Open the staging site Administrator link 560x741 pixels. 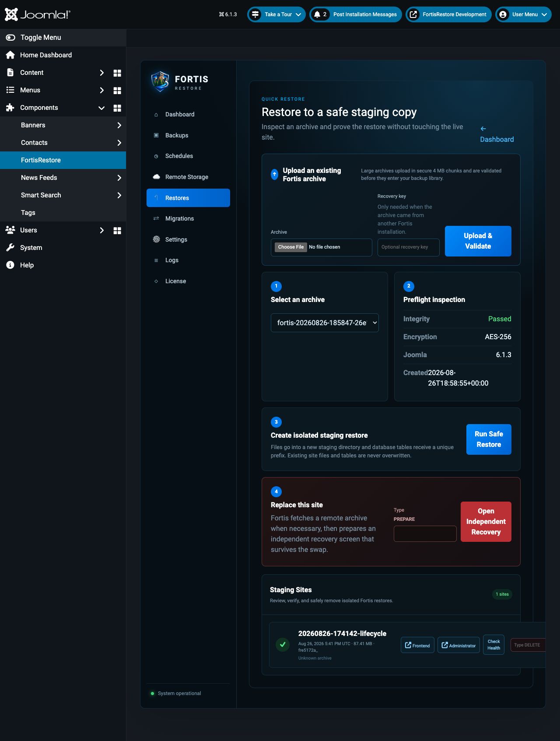[458, 645]
